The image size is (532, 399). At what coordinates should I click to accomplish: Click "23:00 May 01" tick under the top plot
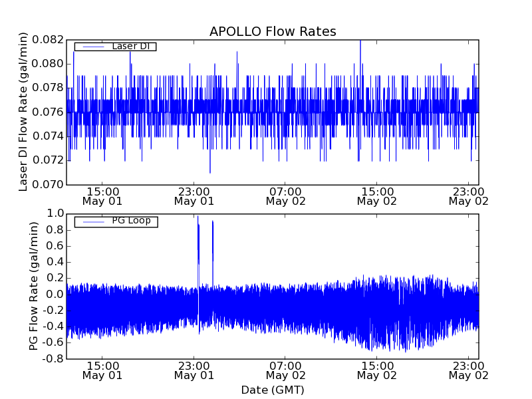pos(194,196)
